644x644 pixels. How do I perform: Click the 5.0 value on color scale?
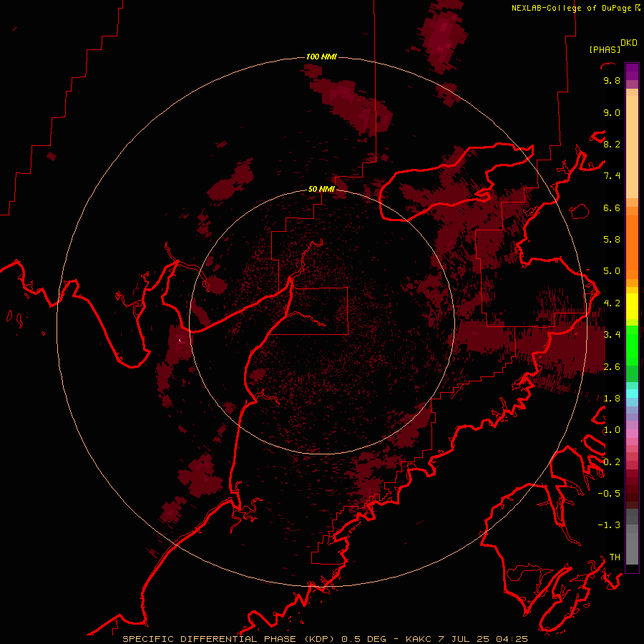click(x=612, y=271)
